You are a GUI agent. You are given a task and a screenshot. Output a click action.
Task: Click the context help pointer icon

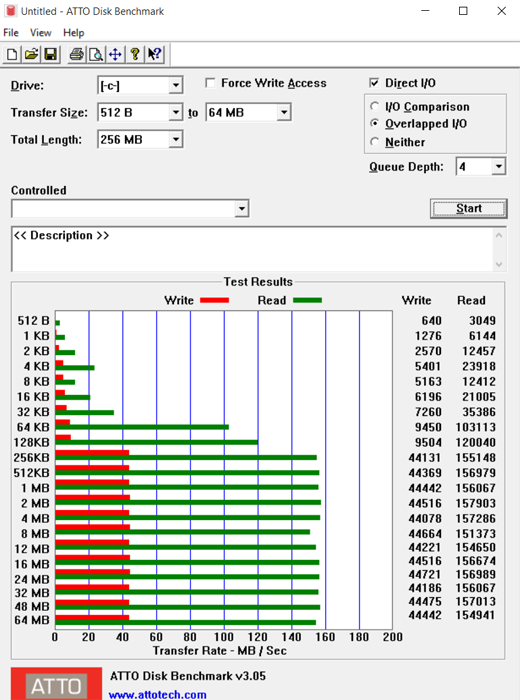155,54
